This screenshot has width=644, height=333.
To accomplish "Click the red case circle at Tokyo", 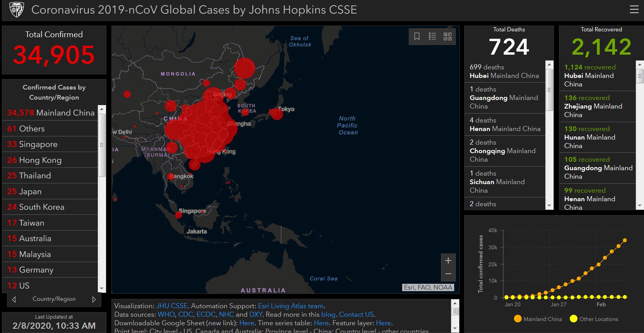I will pos(276,114).
